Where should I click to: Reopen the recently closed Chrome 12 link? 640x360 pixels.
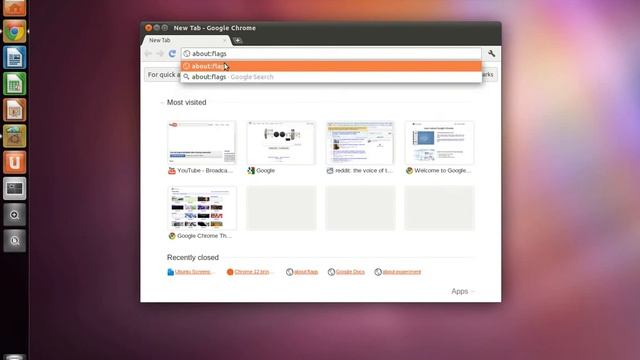click(x=252, y=272)
